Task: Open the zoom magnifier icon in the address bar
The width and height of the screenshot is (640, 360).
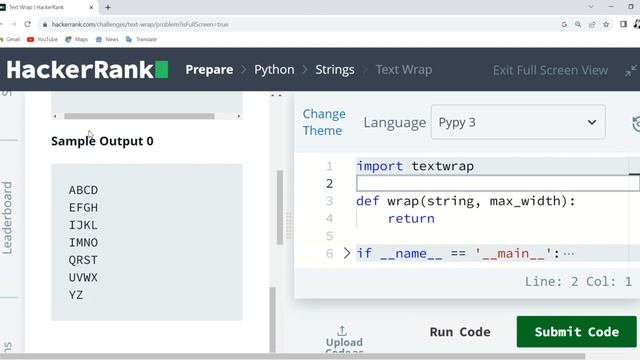Action: click(578, 24)
